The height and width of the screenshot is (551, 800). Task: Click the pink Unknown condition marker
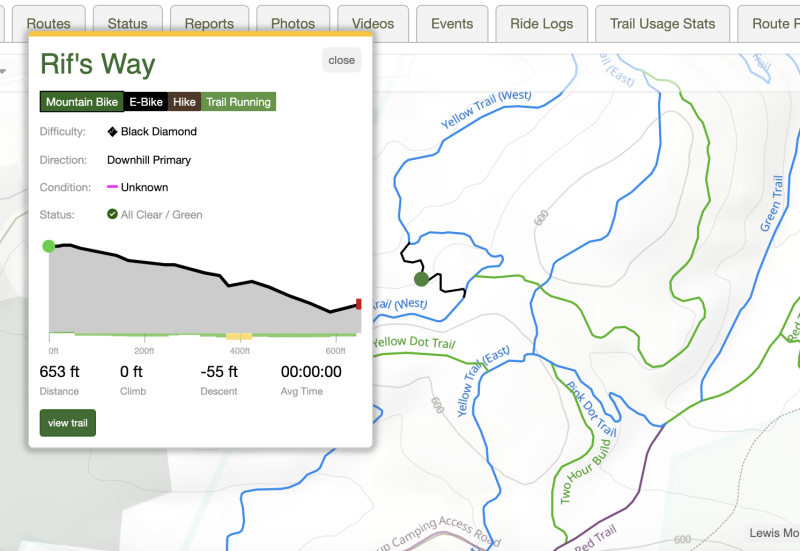coord(112,187)
